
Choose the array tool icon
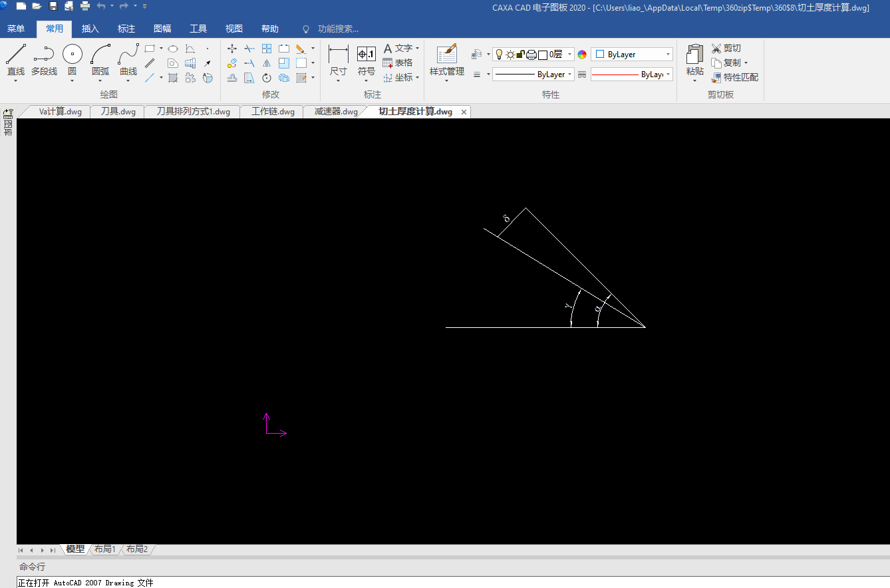coord(267,49)
